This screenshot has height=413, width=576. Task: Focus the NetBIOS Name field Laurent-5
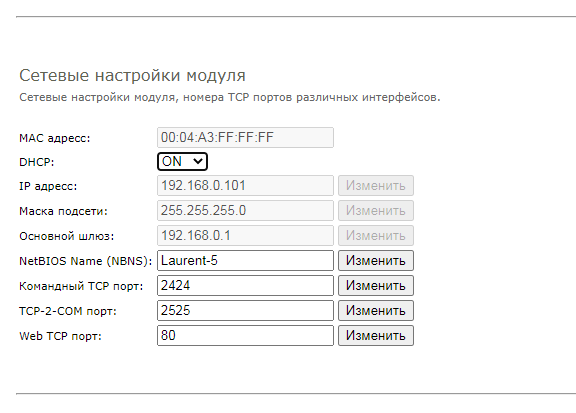245,261
